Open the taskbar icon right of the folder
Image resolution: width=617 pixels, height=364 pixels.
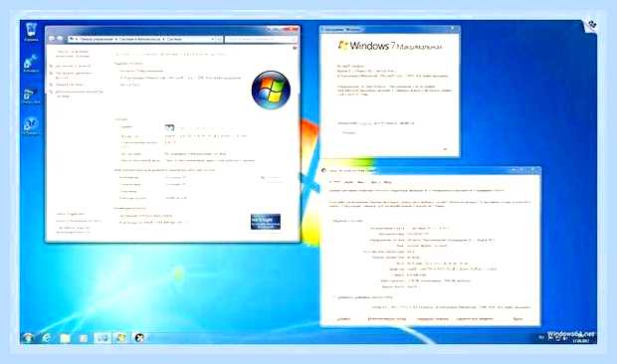point(83,338)
